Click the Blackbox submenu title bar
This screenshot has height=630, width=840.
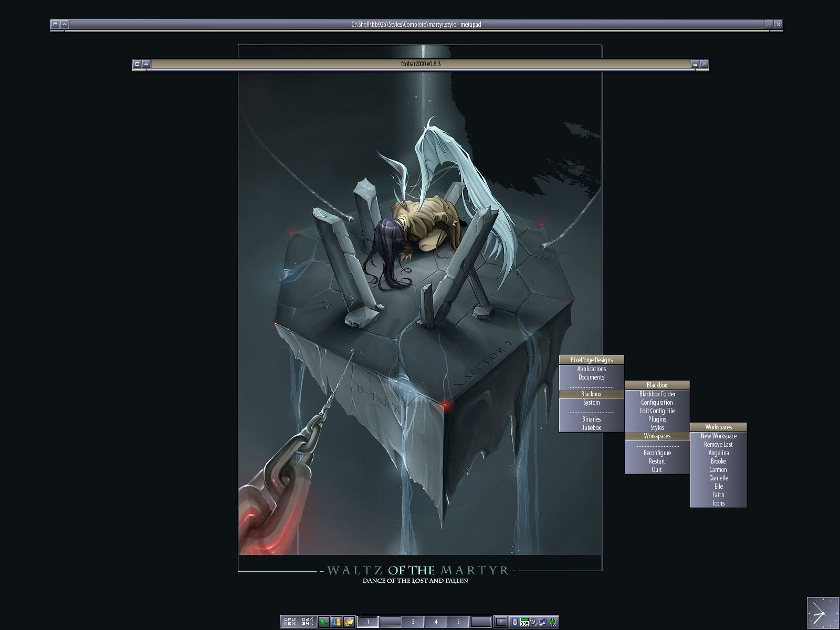click(x=657, y=385)
